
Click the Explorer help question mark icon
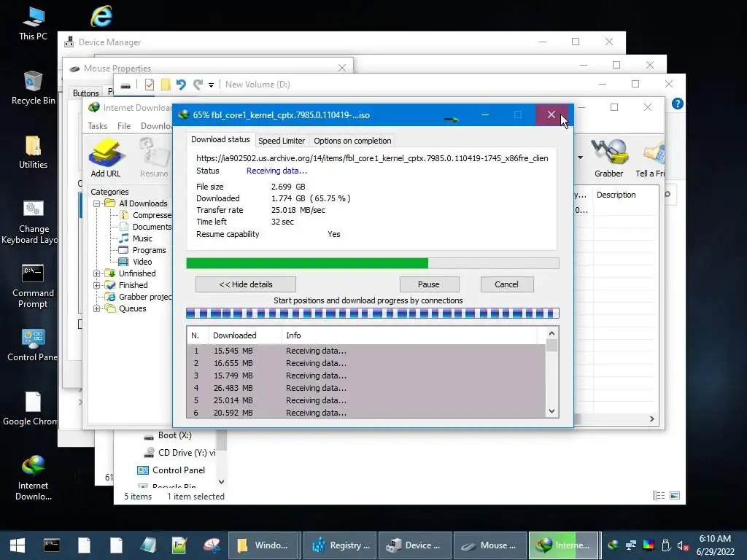pyautogui.click(x=678, y=104)
